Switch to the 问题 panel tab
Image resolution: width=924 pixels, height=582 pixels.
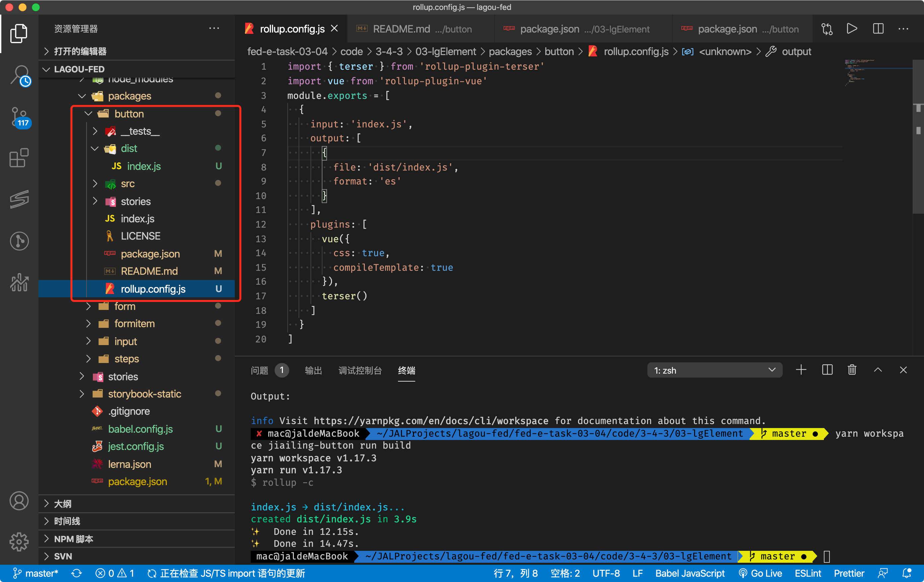(x=259, y=370)
